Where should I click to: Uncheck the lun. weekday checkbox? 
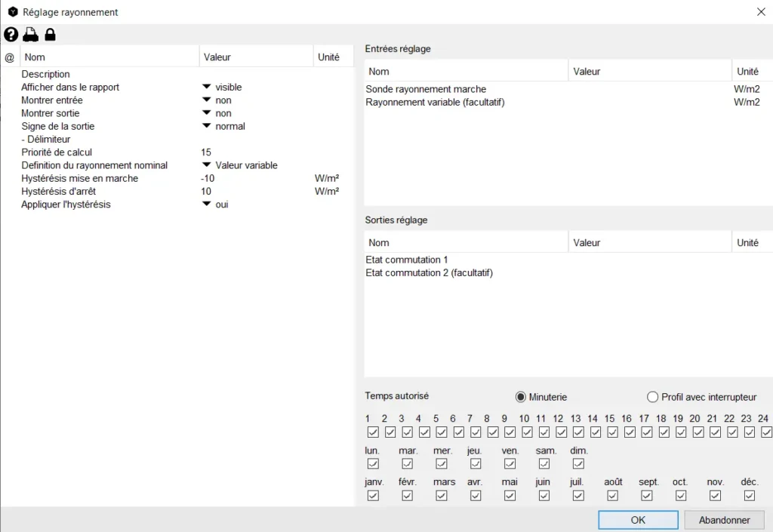373,464
